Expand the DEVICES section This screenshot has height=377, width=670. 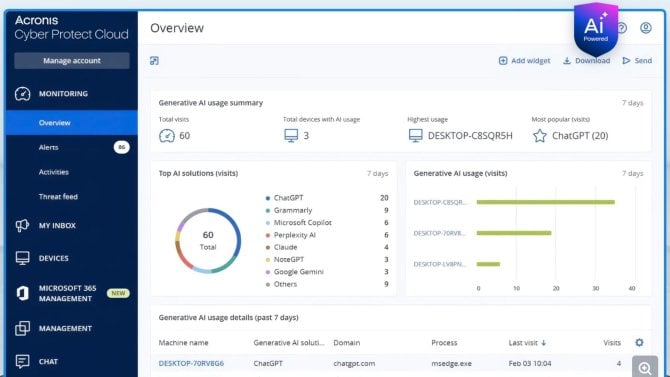(x=53, y=258)
